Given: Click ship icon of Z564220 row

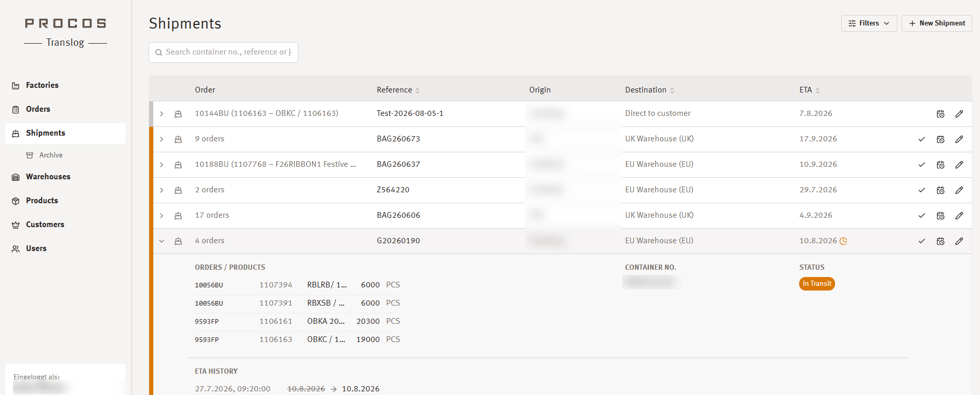Looking at the screenshot, I should tap(178, 190).
